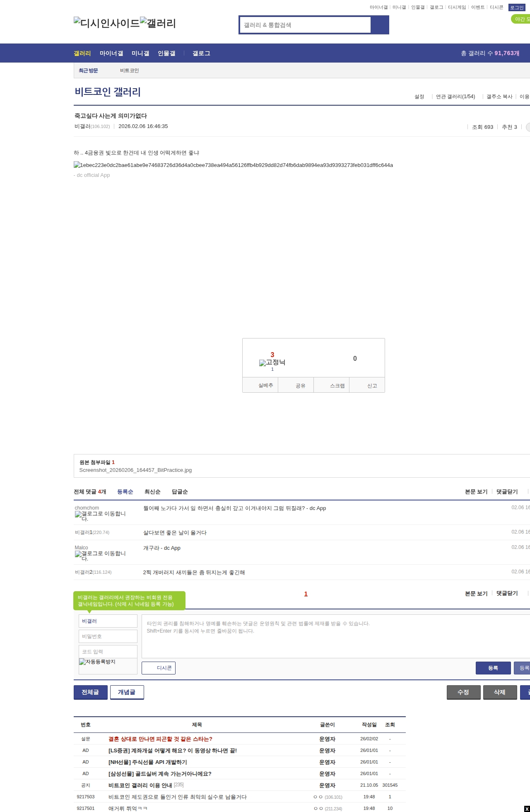
Task: Close the bottom-right X popup
Action: 526,809
